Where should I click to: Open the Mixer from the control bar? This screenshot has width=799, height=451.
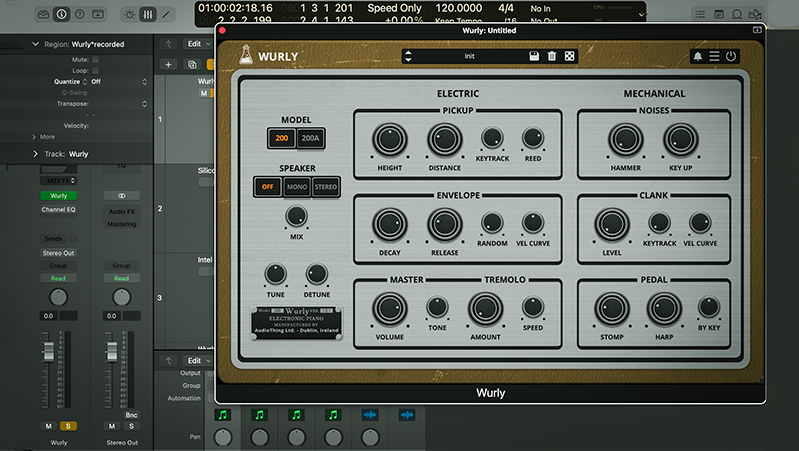coord(147,15)
